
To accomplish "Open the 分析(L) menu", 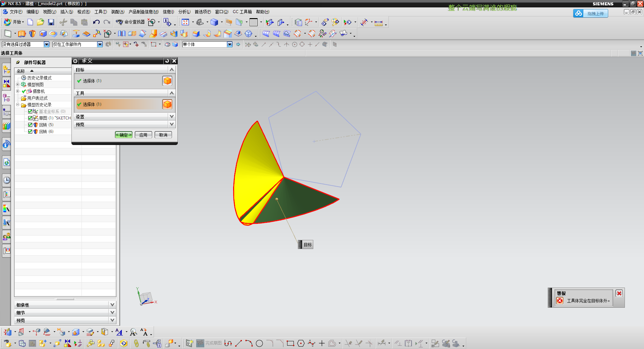I will [x=184, y=12].
